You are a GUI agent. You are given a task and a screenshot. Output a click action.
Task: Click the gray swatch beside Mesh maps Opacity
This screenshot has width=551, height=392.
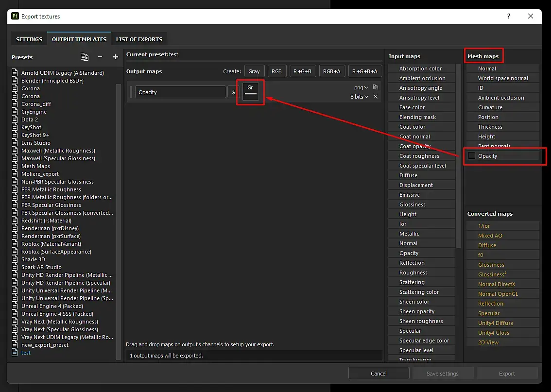[472, 155]
